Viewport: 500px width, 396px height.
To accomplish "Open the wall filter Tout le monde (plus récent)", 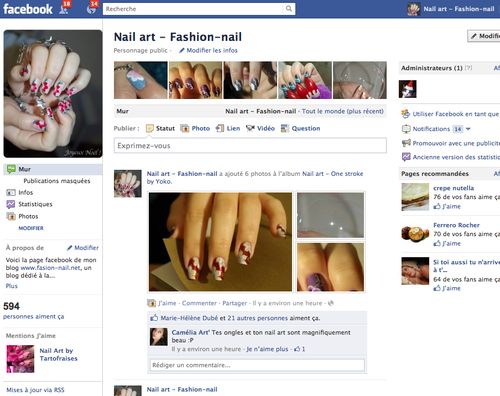I will click(343, 111).
